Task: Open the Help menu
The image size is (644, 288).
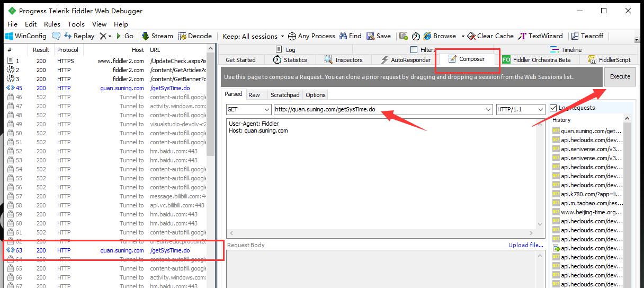Action: (x=121, y=24)
